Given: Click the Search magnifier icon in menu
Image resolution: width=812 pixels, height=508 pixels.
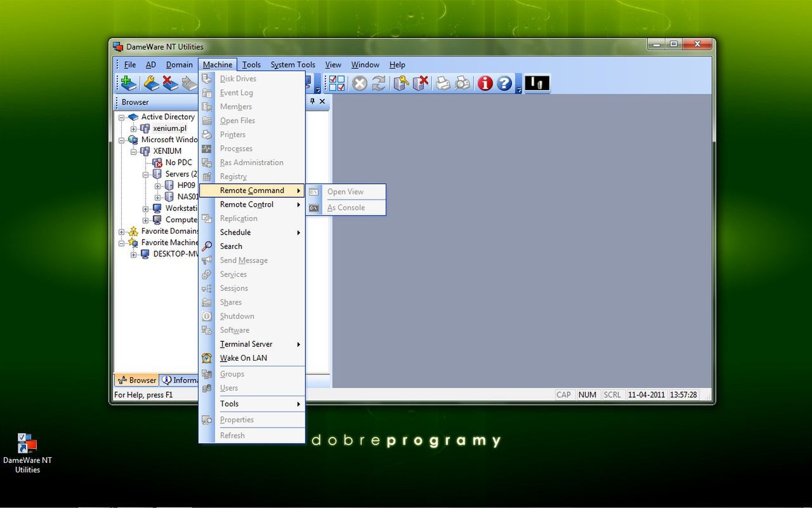Looking at the screenshot, I should point(207,246).
